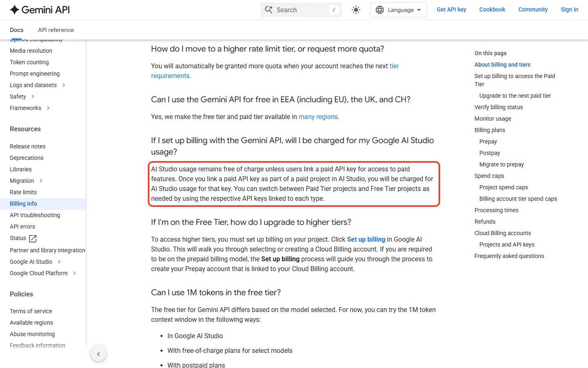
Task: Collapse the left sidebar with arrow button
Action: coord(98,354)
